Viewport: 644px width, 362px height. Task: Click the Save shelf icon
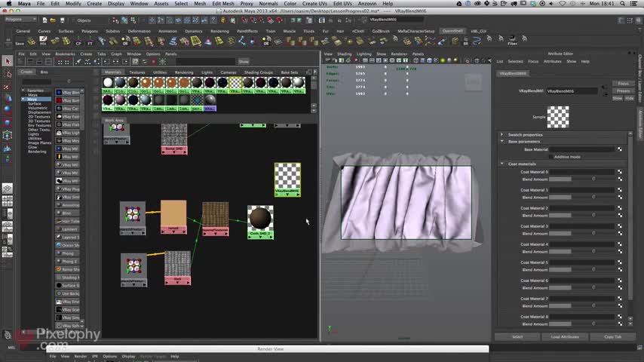20,41
